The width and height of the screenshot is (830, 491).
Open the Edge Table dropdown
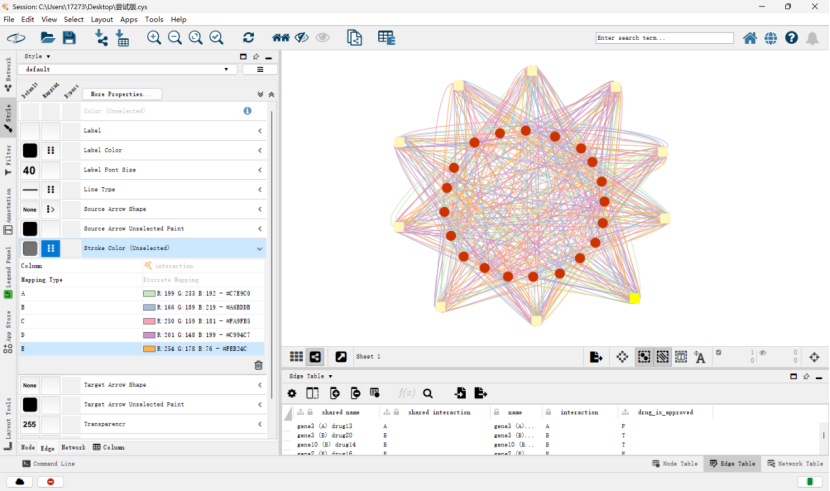[311, 376]
